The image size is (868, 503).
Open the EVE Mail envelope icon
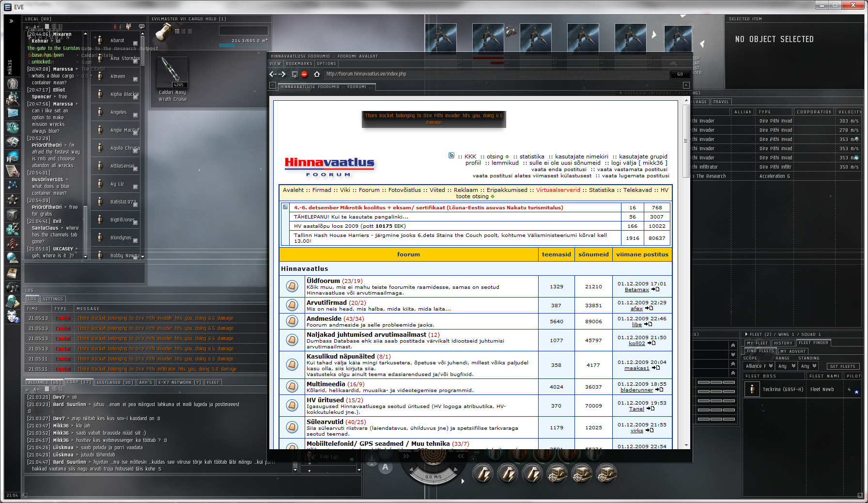point(13,113)
